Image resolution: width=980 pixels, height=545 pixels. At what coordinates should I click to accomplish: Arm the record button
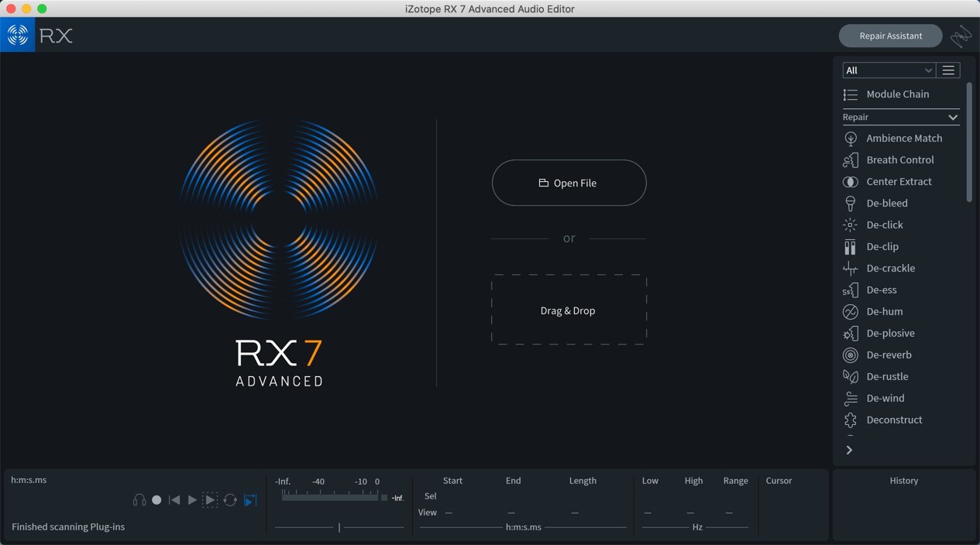pos(156,499)
